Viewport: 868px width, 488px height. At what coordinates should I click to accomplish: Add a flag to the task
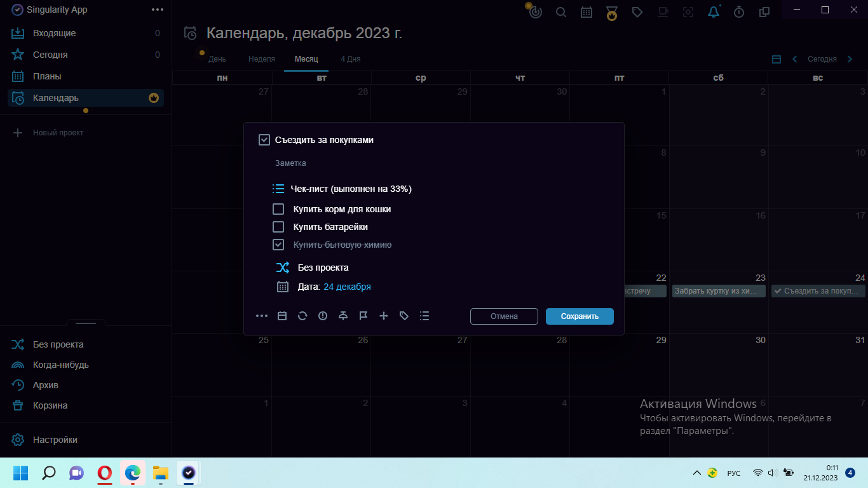coord(363,315)
